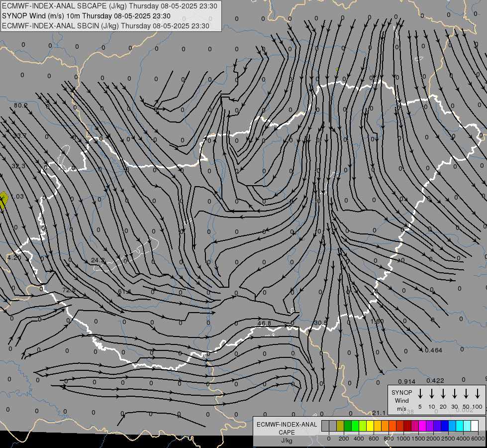The width and height of the screenshot is (487, 448).
Task: Click ECMWF-INDEX-ANAL label in color legend
Action: pyautogui.click(x=287, y=425)
